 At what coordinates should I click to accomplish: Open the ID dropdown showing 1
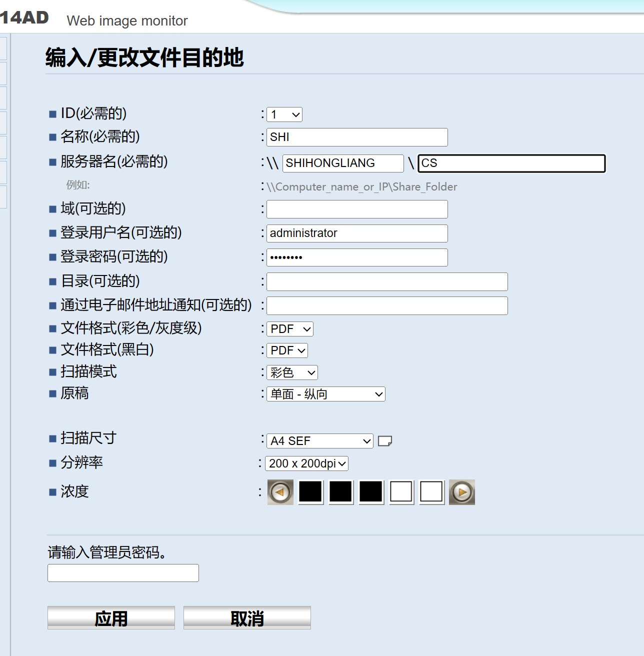click(284, 114)
